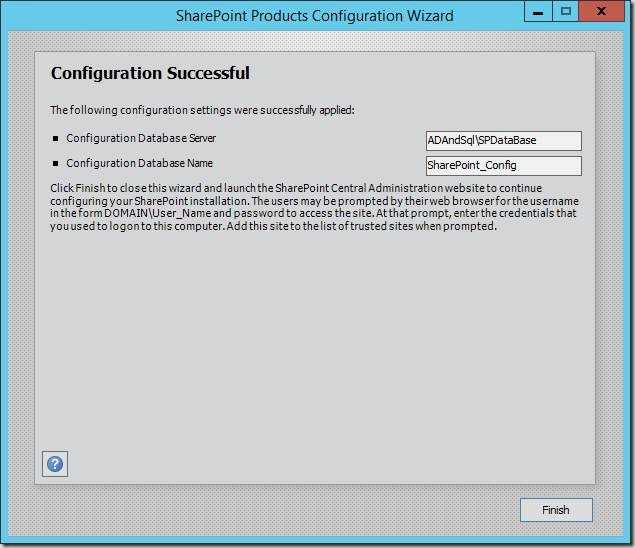Click the bullet beside Configuration Database Server
Screen dimensions: 635x548
[56, 139]
